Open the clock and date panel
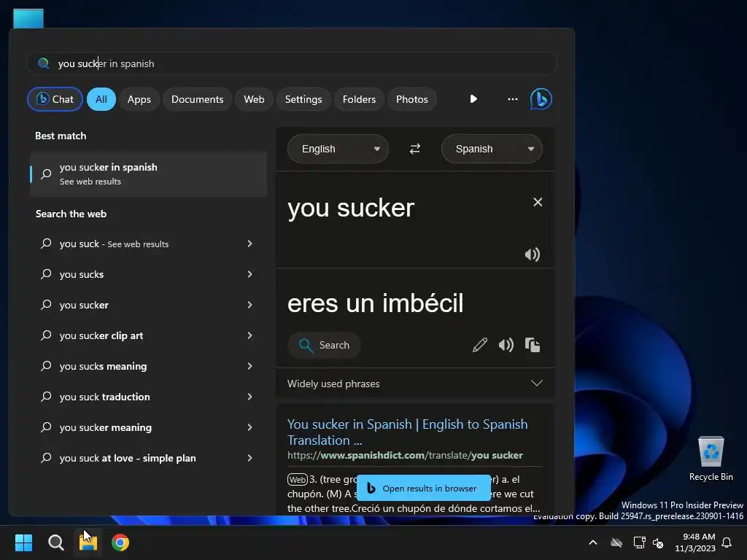 point(695,542)
